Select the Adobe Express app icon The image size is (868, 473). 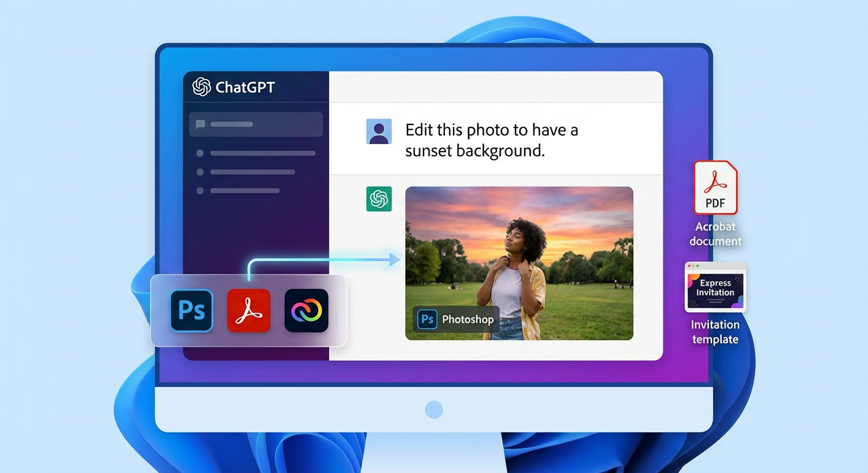(x=306, y=311)
